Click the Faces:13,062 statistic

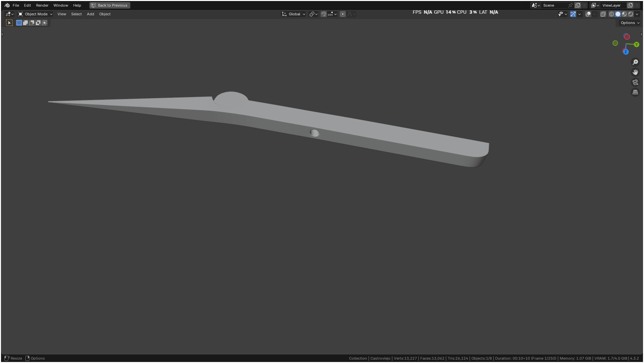point(432,358)
